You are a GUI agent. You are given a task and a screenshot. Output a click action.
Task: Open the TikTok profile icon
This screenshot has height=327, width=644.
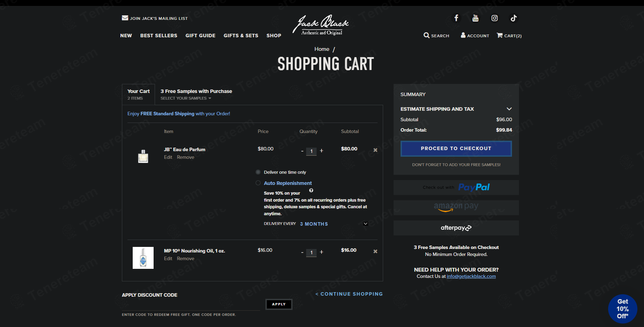(x=514, y=18)
